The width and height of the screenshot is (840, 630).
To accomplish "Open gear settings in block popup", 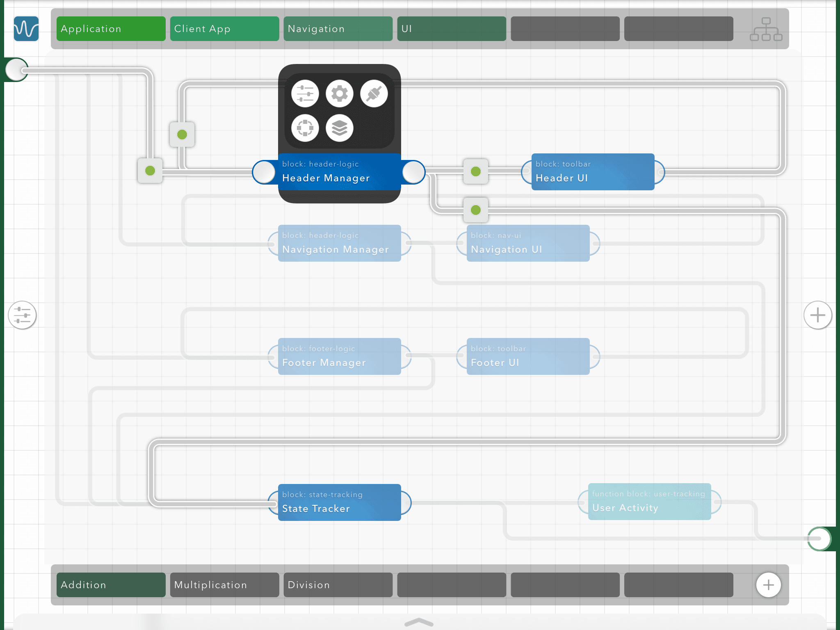I will pos(340,94).
